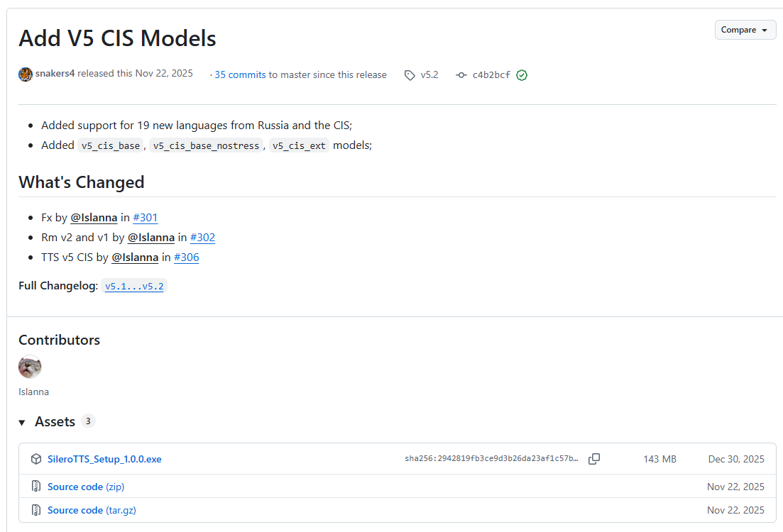Open pull request #301
The image size is (783, 532).
click(146, 218)
